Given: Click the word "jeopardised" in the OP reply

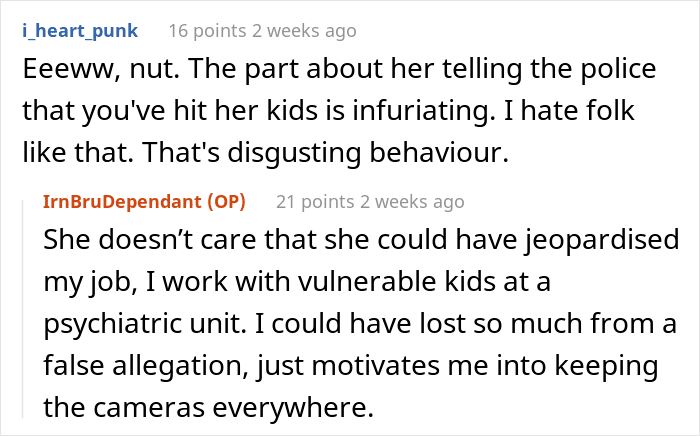Looking at the screenshot, I should (602, 241).
